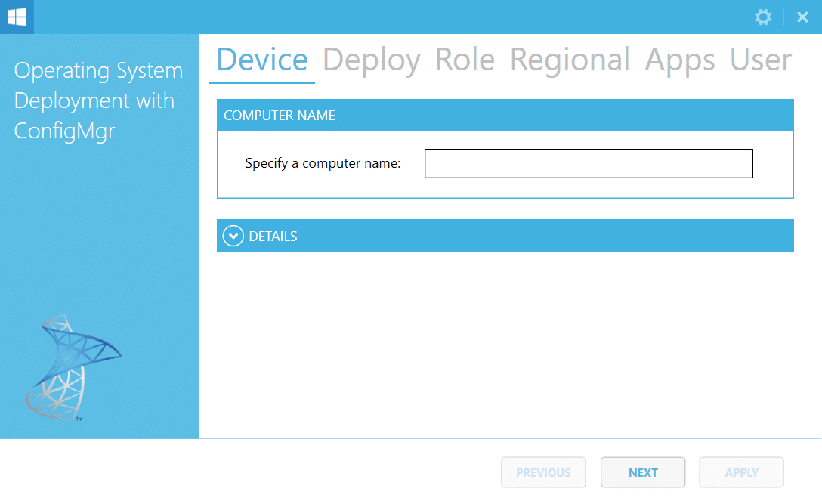Close the deployment wizard window
This screenshot has width=822, height=504.
point(802,17)
